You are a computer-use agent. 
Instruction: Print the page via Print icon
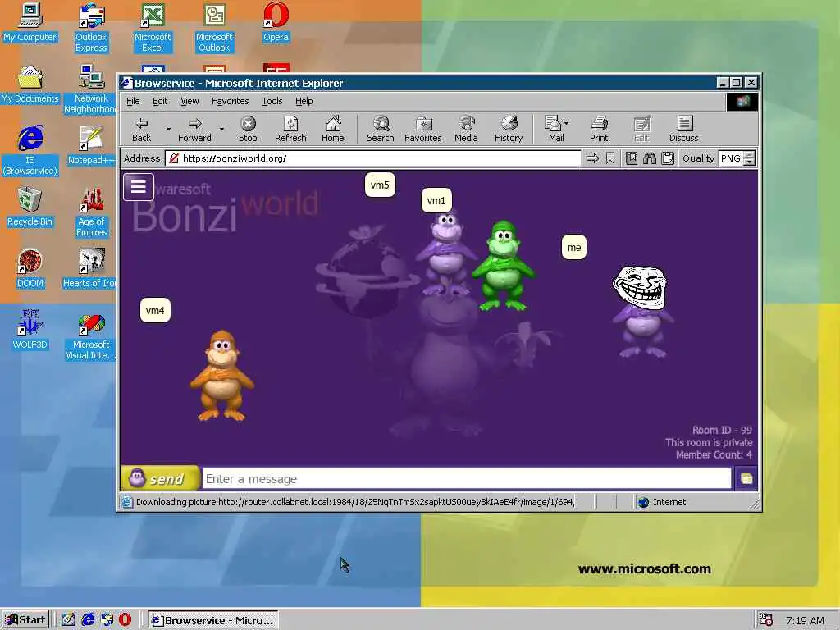coord(599,129)
